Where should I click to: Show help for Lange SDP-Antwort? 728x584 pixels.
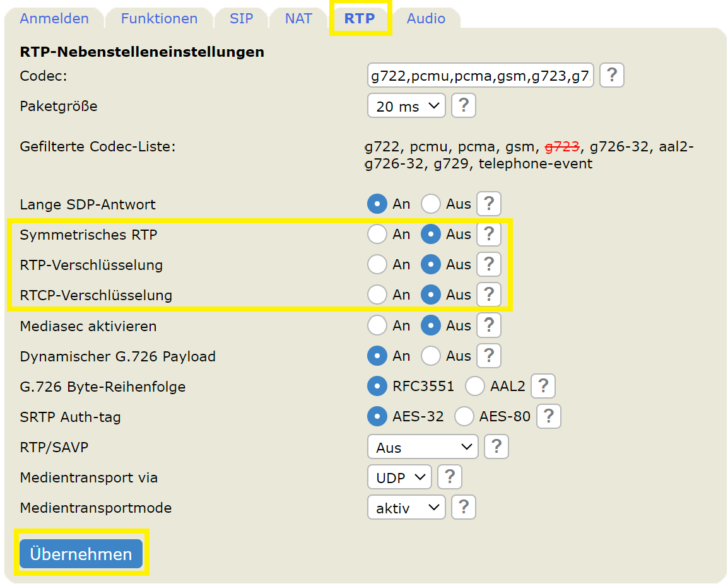click(x=489, y=204)
